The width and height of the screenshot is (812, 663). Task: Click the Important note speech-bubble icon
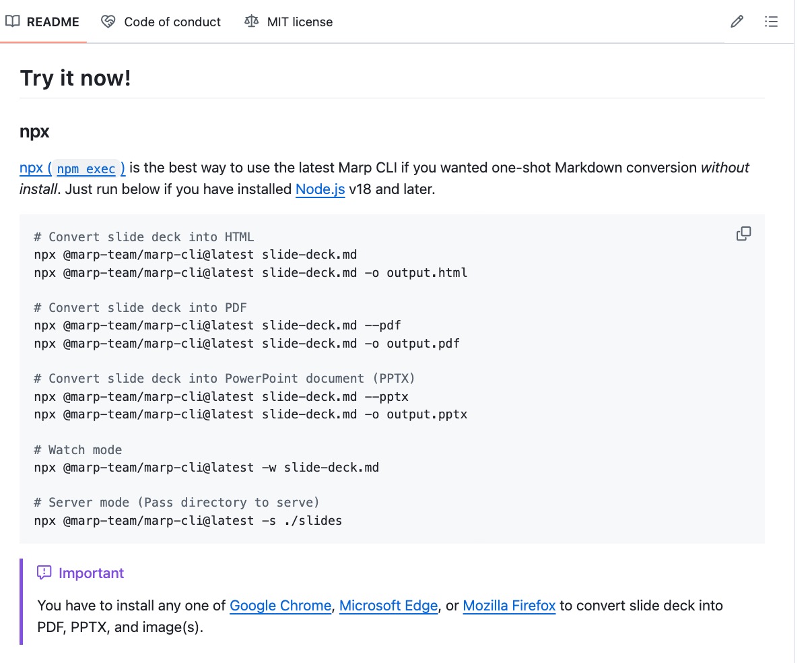point(44,572)
